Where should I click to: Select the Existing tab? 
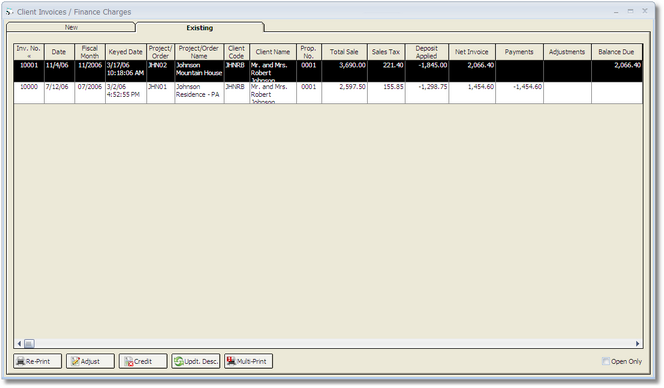200,28
